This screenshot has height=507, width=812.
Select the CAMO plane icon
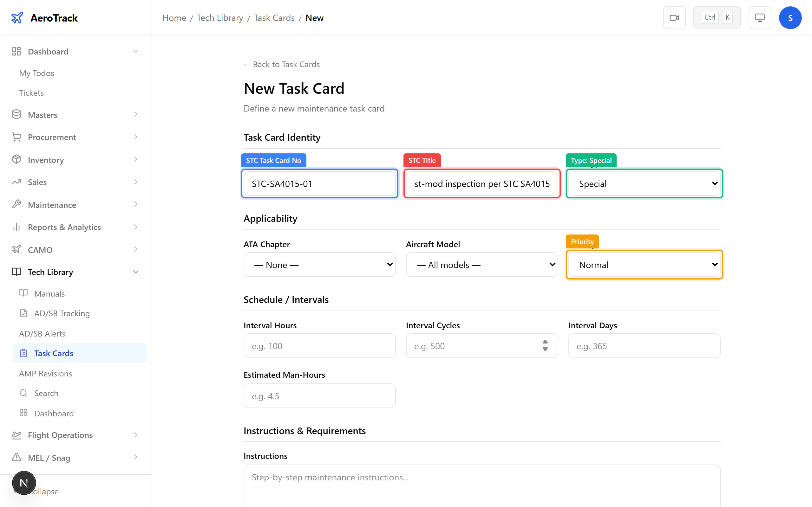pyautogui.click(x=16, y=249)
